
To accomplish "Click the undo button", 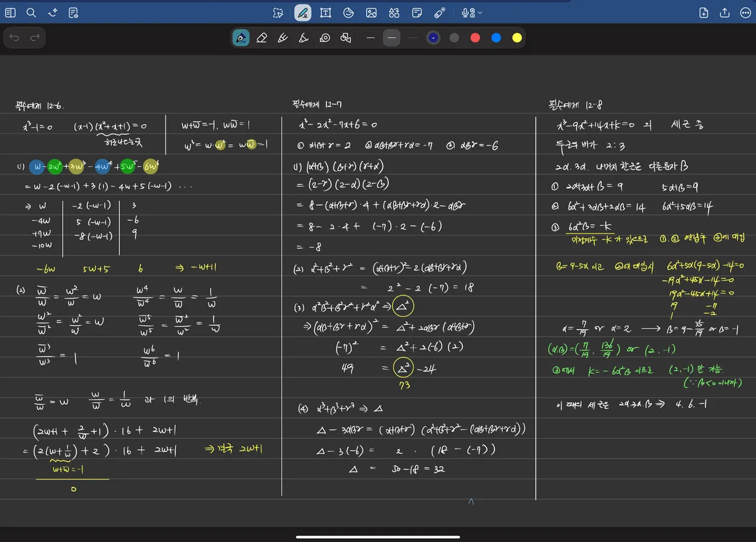I will tap(14, 38).
